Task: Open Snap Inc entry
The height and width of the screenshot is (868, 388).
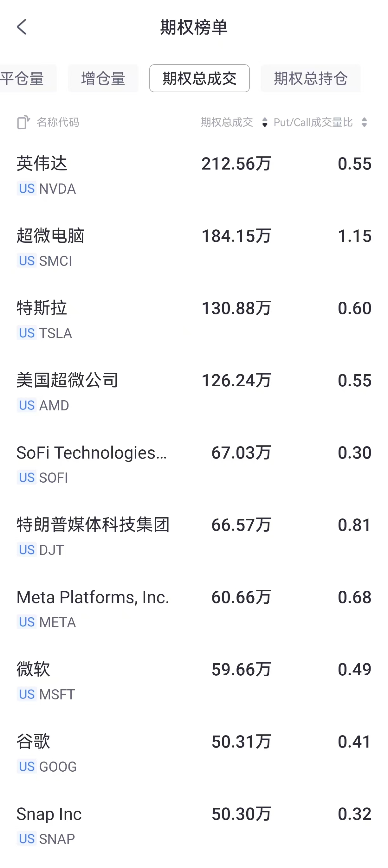Action: click(x=194, y=826)
